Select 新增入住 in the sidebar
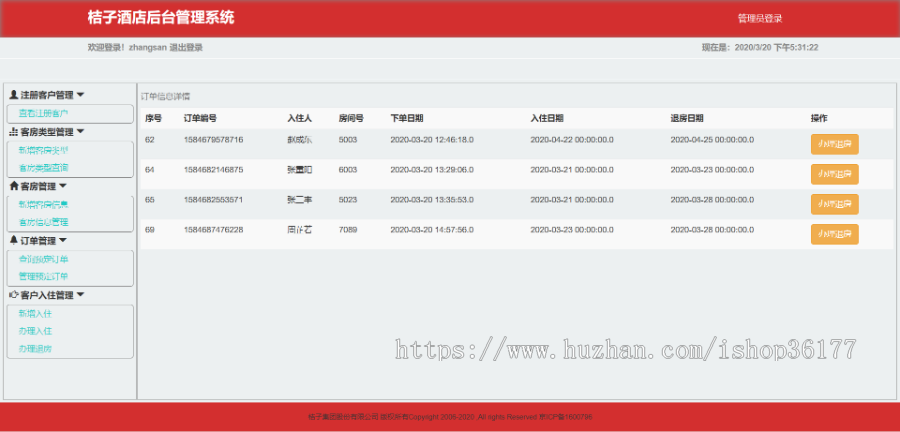Image resolution: width=900 pixels, height=432 pixels. click(x=35, y=313)
